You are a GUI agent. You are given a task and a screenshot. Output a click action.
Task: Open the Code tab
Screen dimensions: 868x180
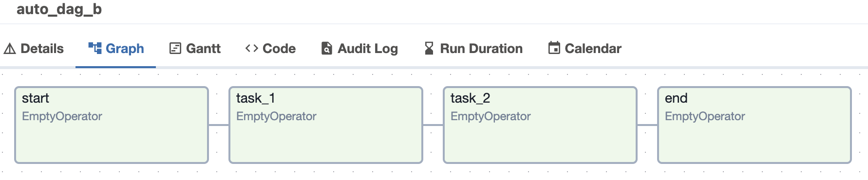tap(270, 49)
